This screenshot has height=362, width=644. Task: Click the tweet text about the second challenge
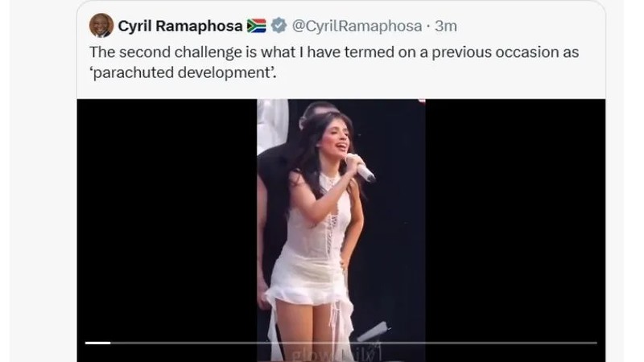tap(334, 62)
